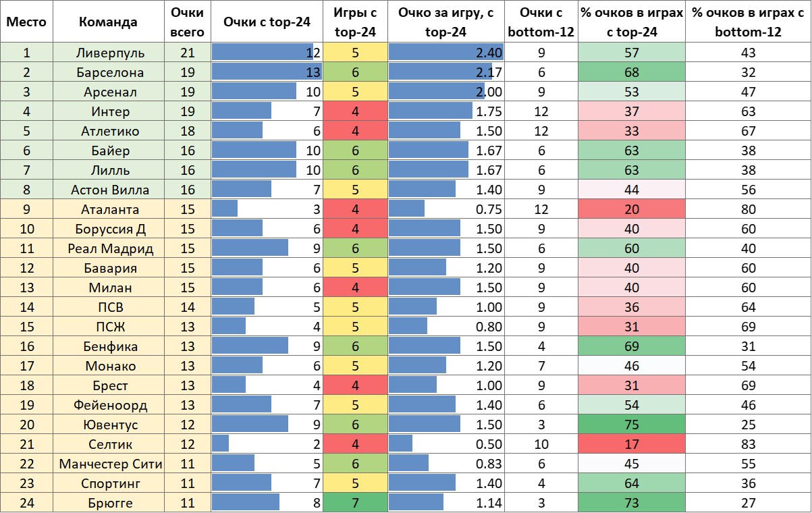
Task: Select Аталанта's 80 percent bottom-12 cell
Action: click(x=747, y=209)
